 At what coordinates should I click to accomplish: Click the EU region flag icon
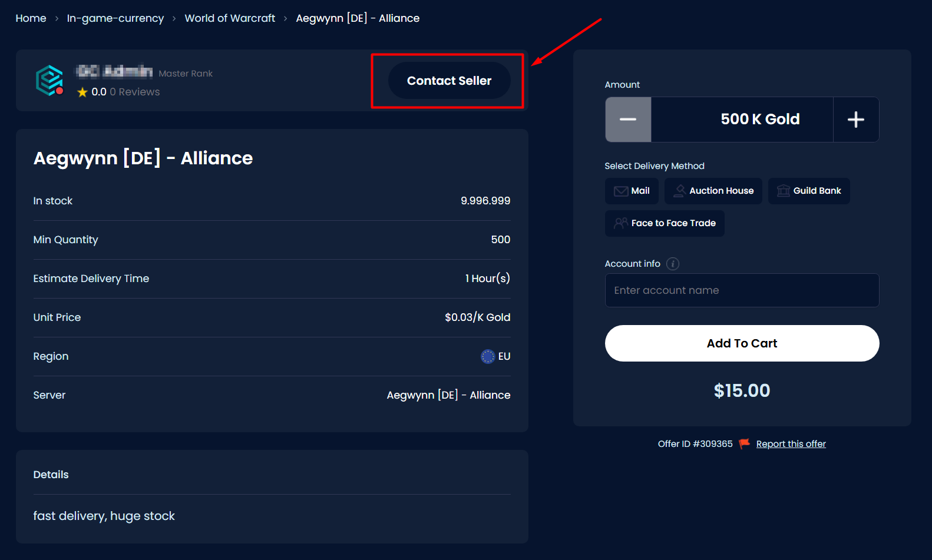click(488, 356)
